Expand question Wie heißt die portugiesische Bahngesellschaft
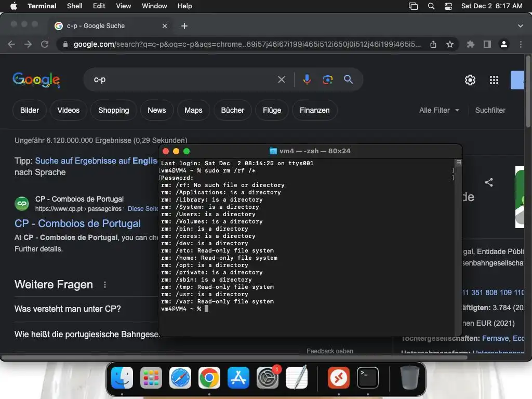 tap(87, 335)
